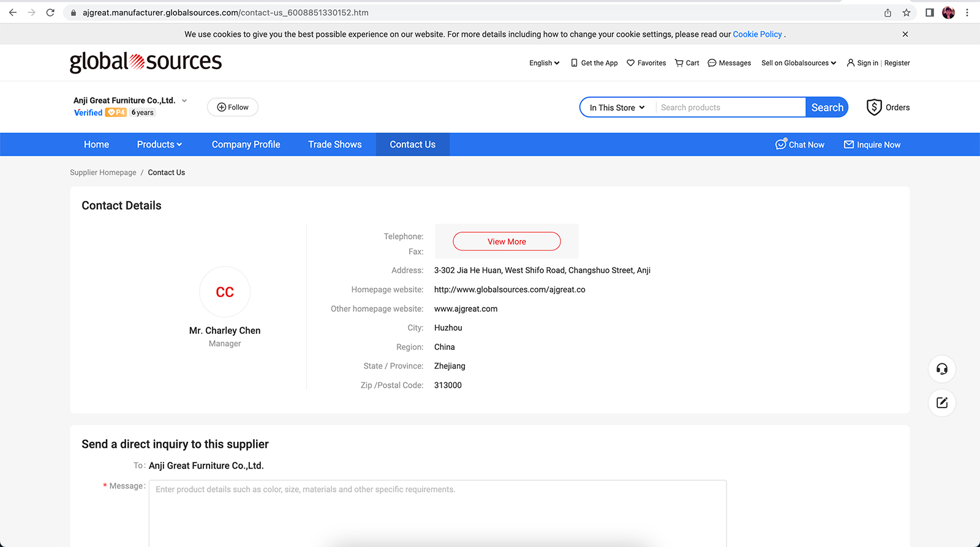Screen dimensions: 980x547
Task: Open the Chrome profile avatar
Action: (949, 12)
